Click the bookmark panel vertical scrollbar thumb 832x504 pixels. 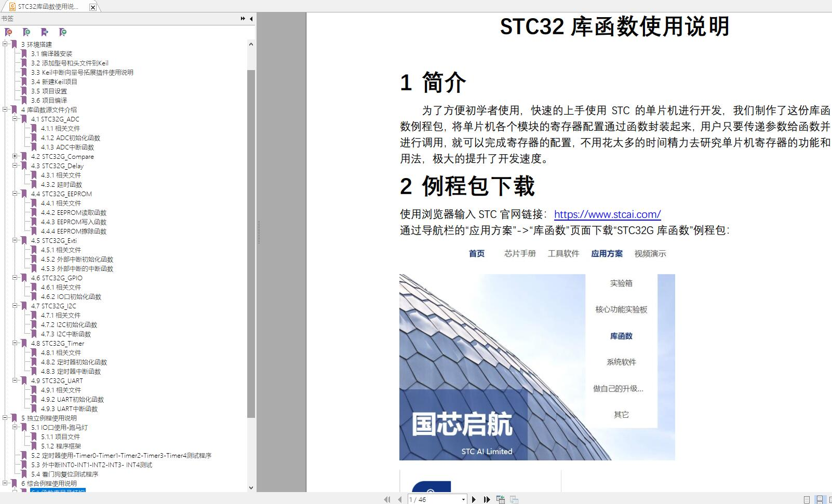(x=251, y=244)
